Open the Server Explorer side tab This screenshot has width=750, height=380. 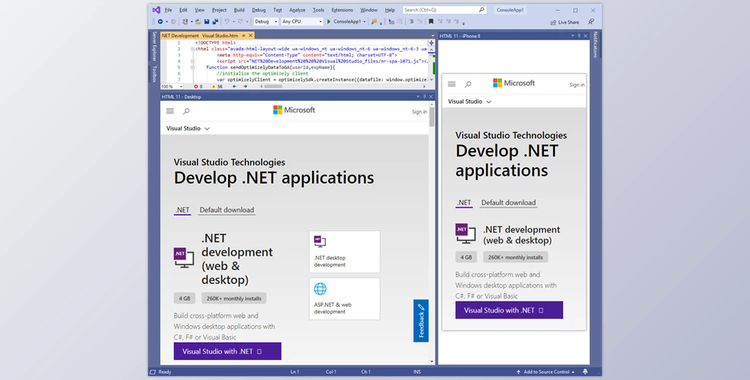pyautogui.click(x=154, y=46)
